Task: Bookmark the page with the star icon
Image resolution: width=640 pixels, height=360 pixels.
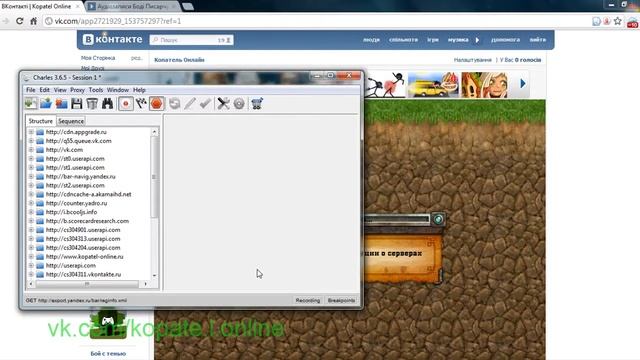Action: (618, 21)
